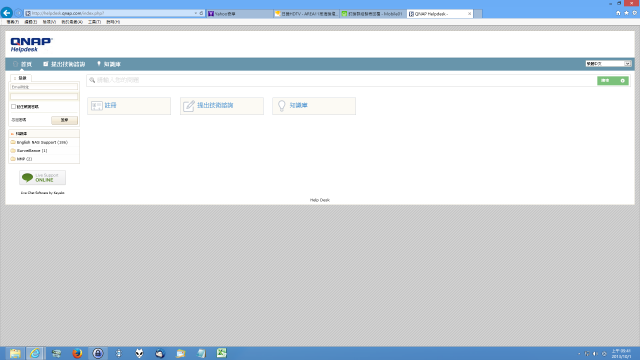Click Internet Explorer taskbar icon
The height and width of the screenshot is (360, 640).
pyautogui.click(x=36, y=353)
